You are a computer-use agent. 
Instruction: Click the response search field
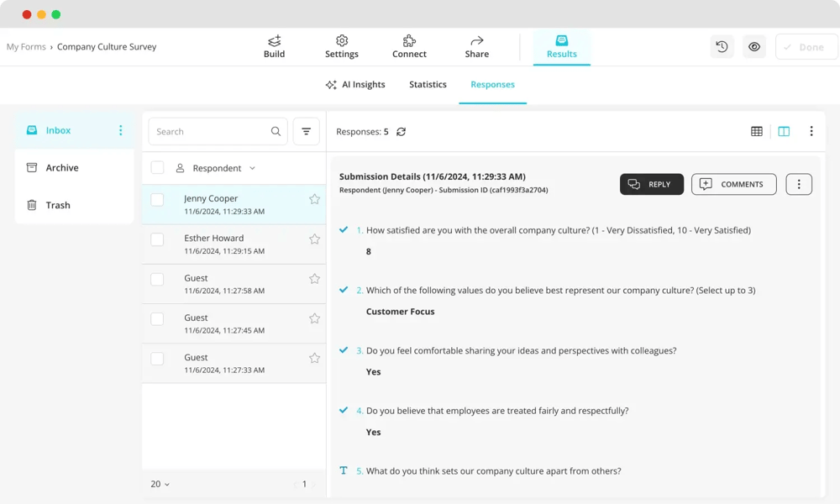pos(210,131)
